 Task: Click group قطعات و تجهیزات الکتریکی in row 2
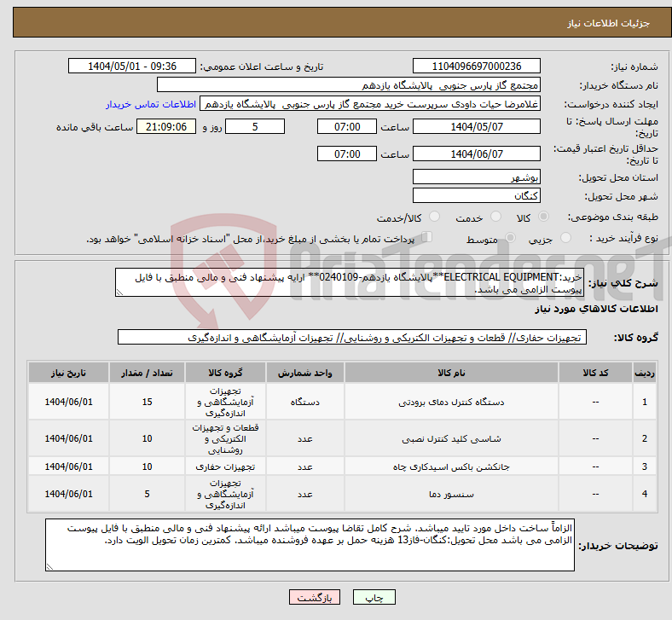pyautogui.click(x=225, y=438)
